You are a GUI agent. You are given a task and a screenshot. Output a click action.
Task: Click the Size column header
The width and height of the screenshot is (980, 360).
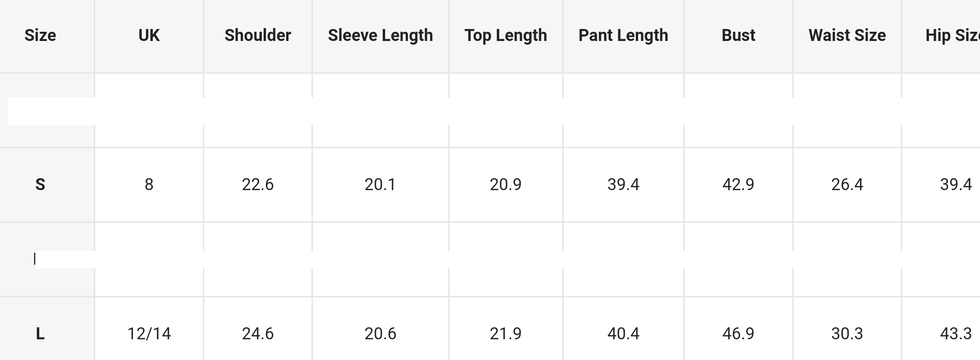coord(40,35)
